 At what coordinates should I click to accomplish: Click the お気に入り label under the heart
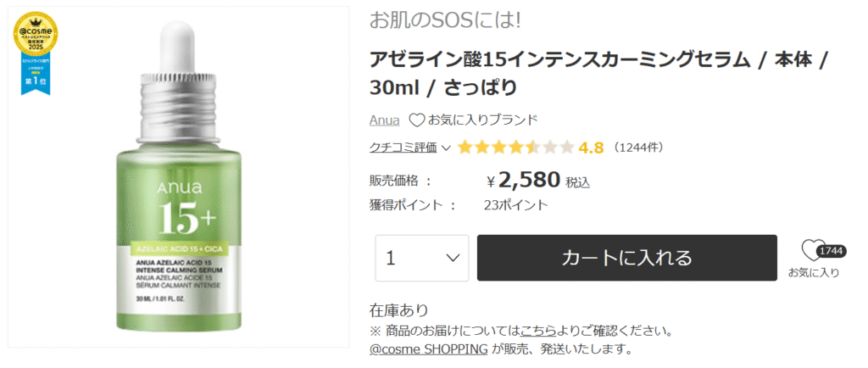(814, 273)
